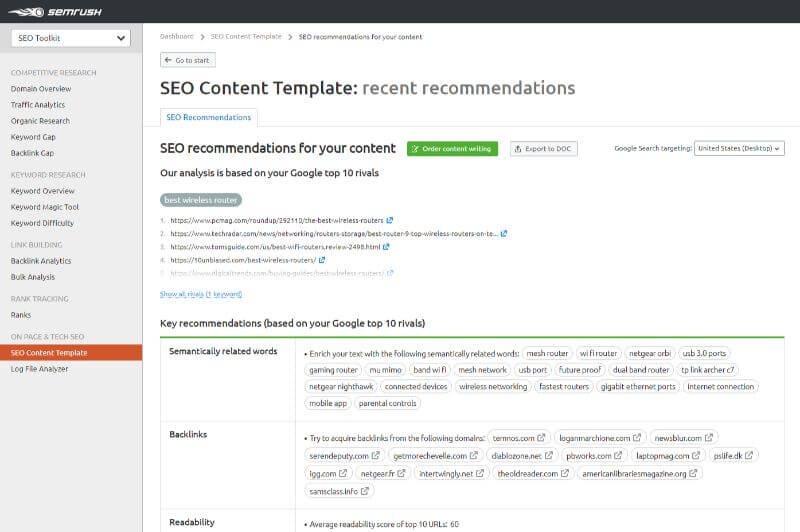Click Export to DOC button
The image size is (800, 532).
pos(543,149)
